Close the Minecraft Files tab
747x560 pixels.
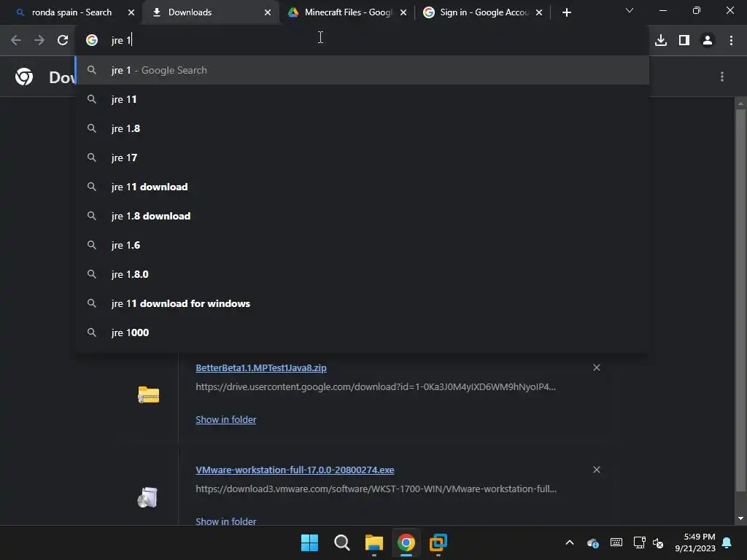(403, 13)
